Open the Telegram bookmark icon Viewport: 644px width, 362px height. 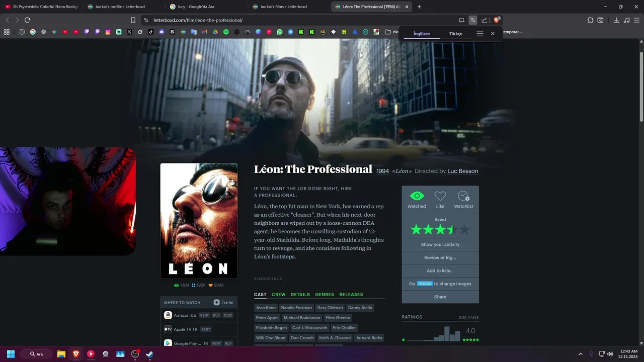click(290, 32)
